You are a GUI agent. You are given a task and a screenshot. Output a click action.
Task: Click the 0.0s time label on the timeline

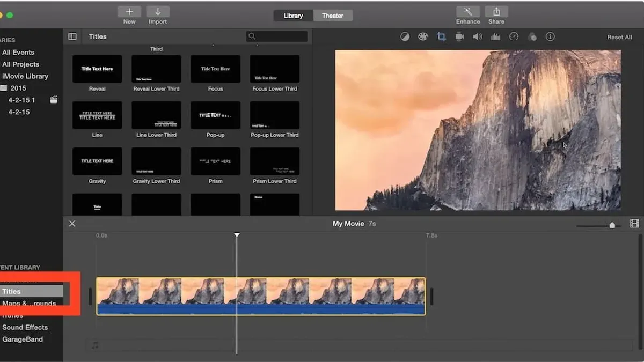(x=101, y=235)
